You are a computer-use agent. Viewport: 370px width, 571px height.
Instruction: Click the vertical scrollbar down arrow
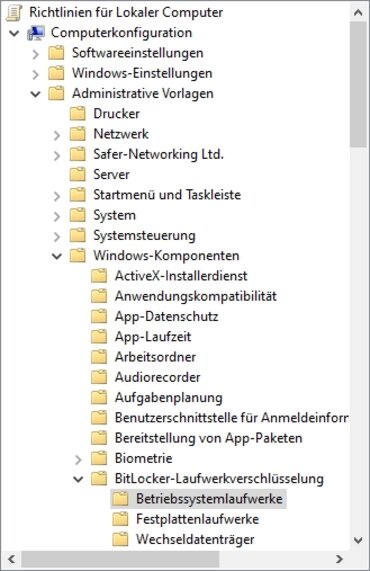tap(358, 540)
